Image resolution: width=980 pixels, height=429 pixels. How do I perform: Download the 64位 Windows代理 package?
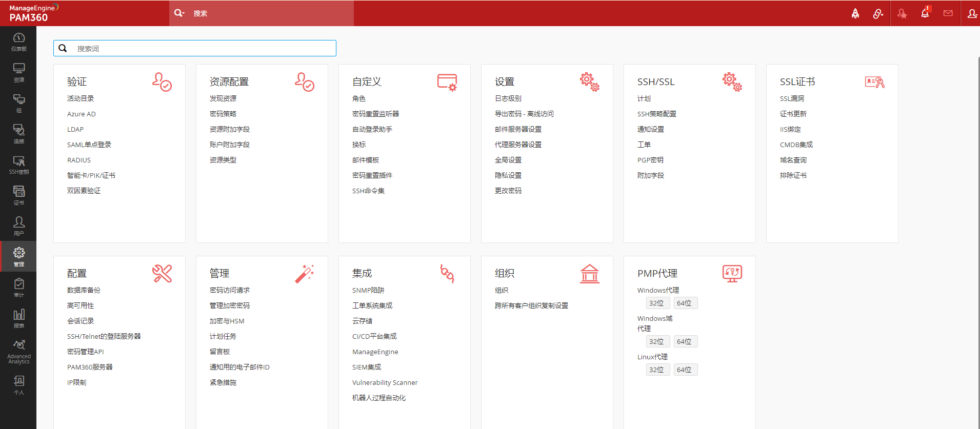[x=685, y=303]
